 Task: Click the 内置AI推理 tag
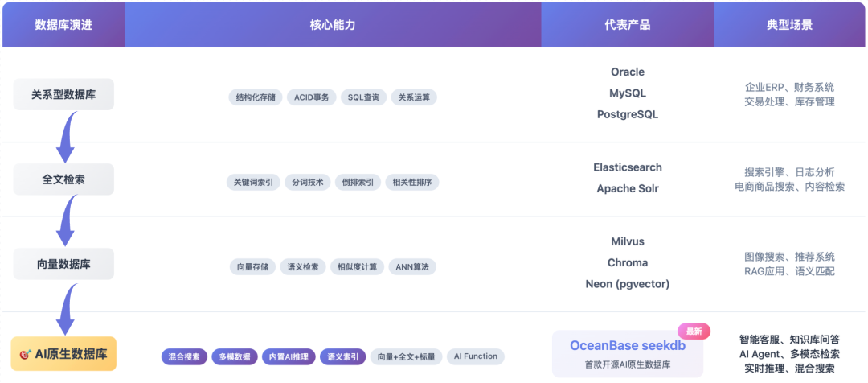pyautogui.click(x=289, y=356)
